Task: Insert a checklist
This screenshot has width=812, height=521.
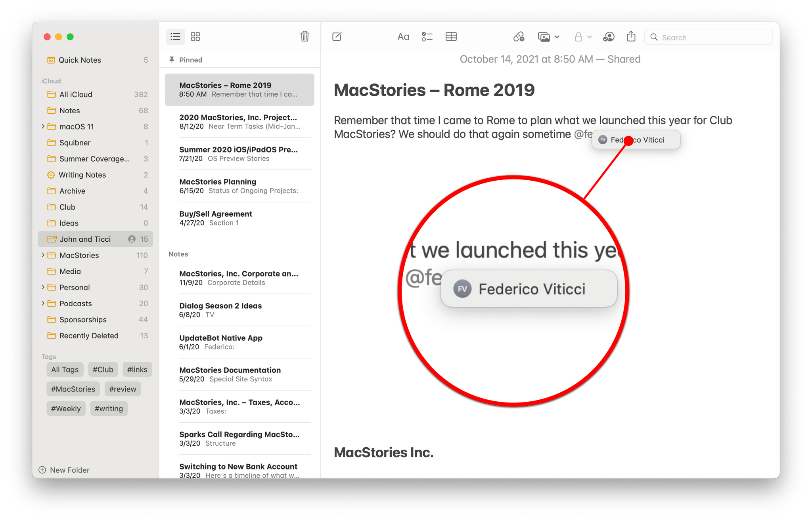Action: coord(427,37)
